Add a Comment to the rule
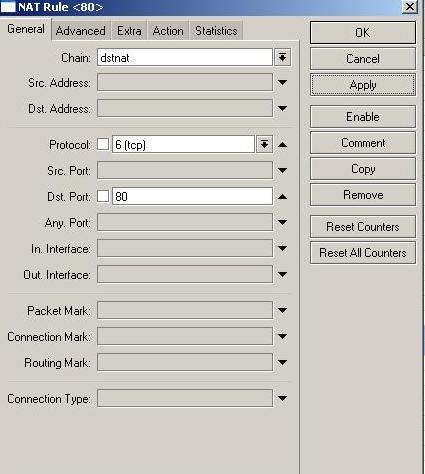 point(363,143)
